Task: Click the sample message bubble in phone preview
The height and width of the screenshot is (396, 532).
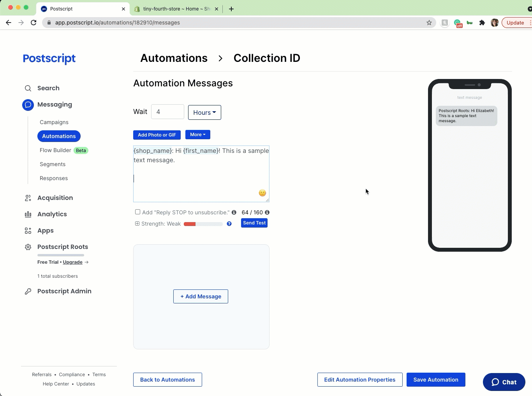Action: point(466,116)
